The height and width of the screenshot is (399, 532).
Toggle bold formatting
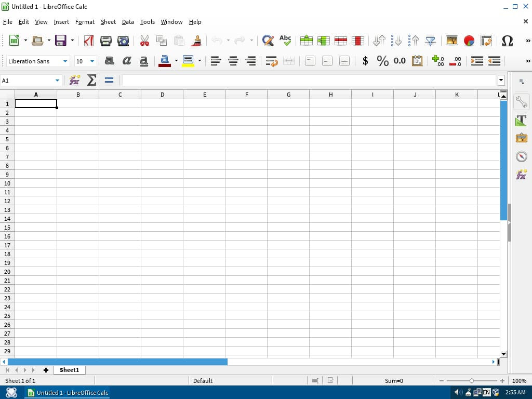pos(109,61)
